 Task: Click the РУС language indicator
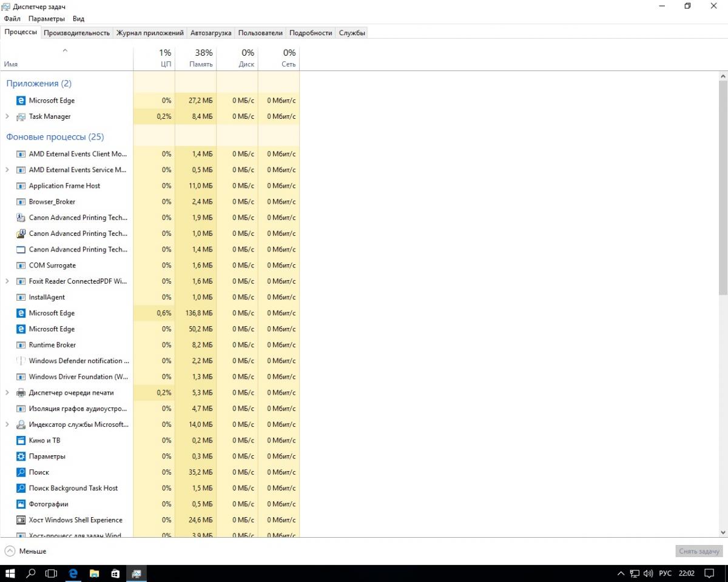coord(665,573)
